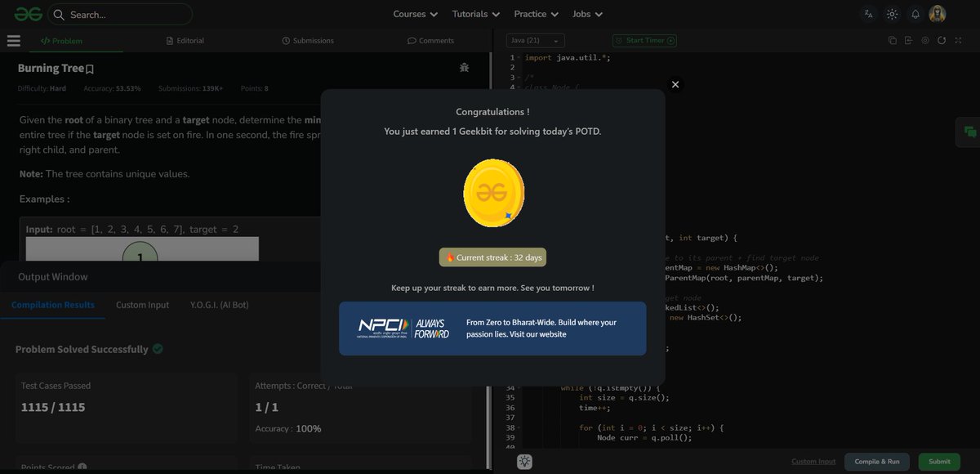Image resolution: width=980 pixels, height=474 pixels.
Task: Open the hamburger sidebar menu
Action: 13,40
